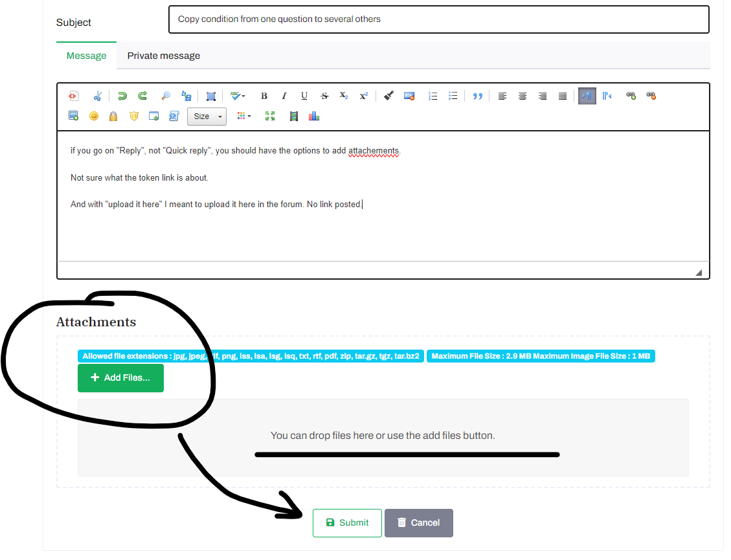Open the text color picker dropdown

pos(244,117)
